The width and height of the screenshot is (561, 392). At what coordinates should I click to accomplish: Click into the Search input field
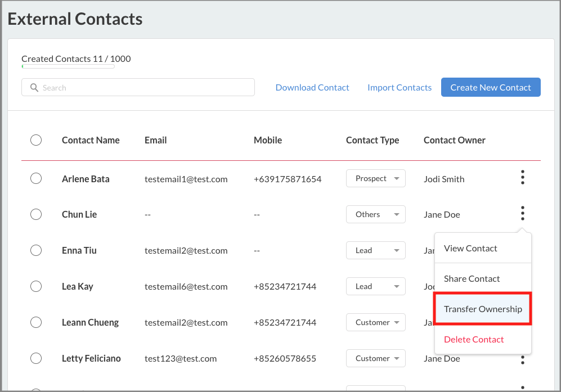point(138,87)
